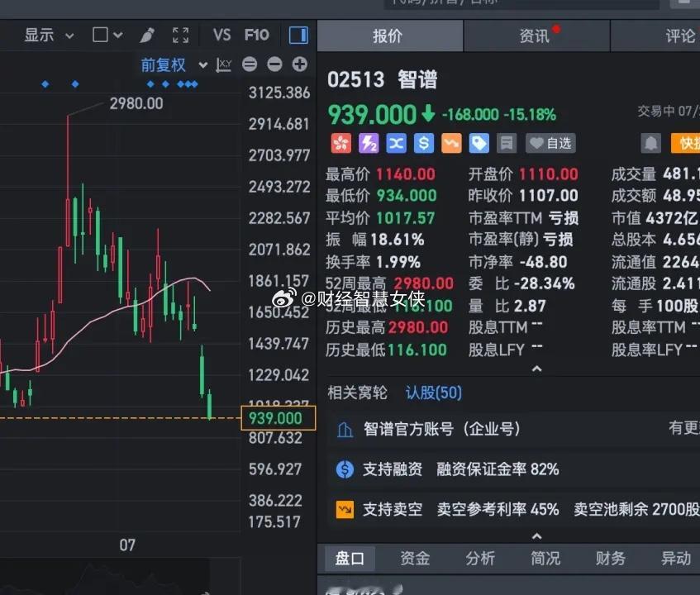Click the 相关窝轮 related warrants label
700x595 pixels.
click(x=357, y=393)
